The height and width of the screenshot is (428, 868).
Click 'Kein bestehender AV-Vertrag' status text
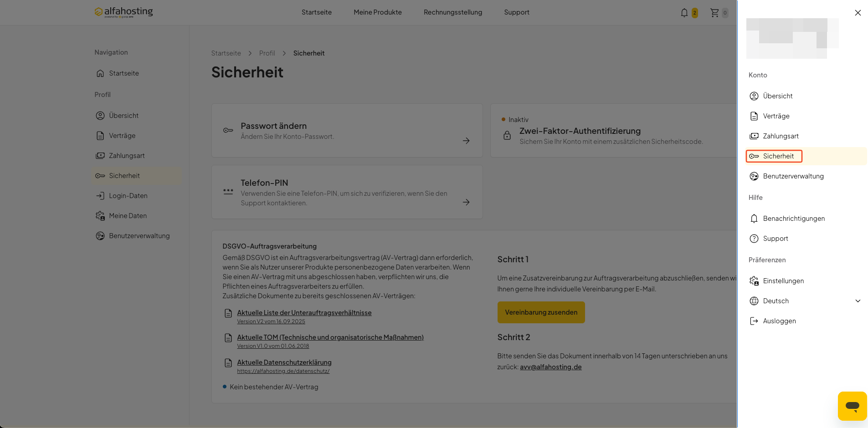tap(274, 387)
